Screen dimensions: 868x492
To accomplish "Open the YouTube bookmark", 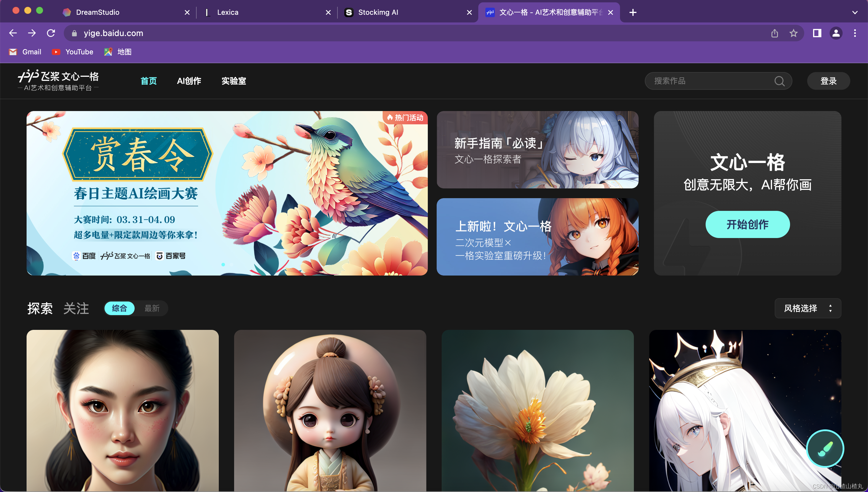I will 72,52.
